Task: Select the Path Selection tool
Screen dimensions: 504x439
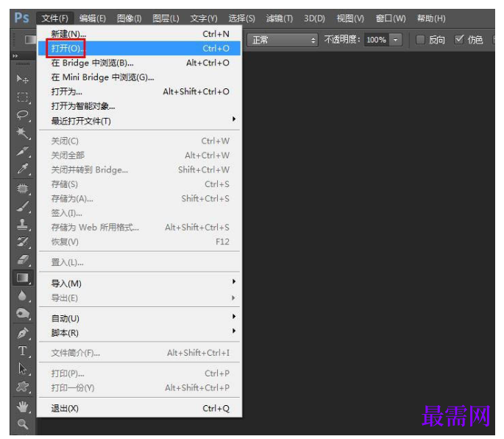Action: pyautogui.click(x=23, y=369)
